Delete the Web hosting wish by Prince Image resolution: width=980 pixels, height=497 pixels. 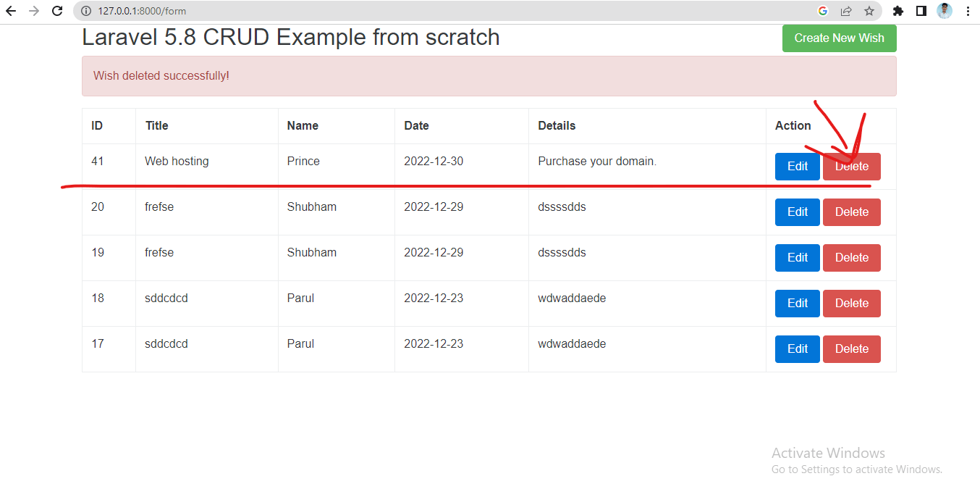851,166
